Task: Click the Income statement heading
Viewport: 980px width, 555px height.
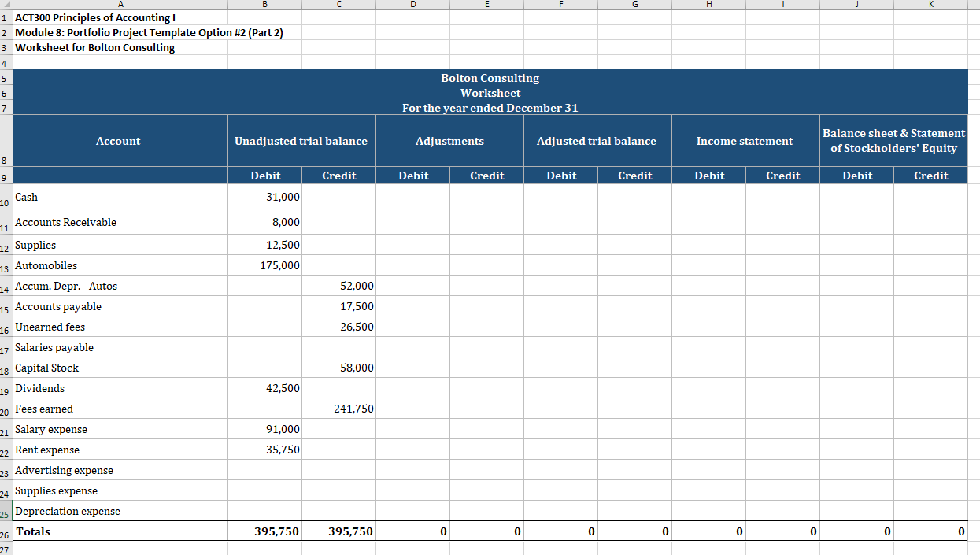Action: coord(745,141)
